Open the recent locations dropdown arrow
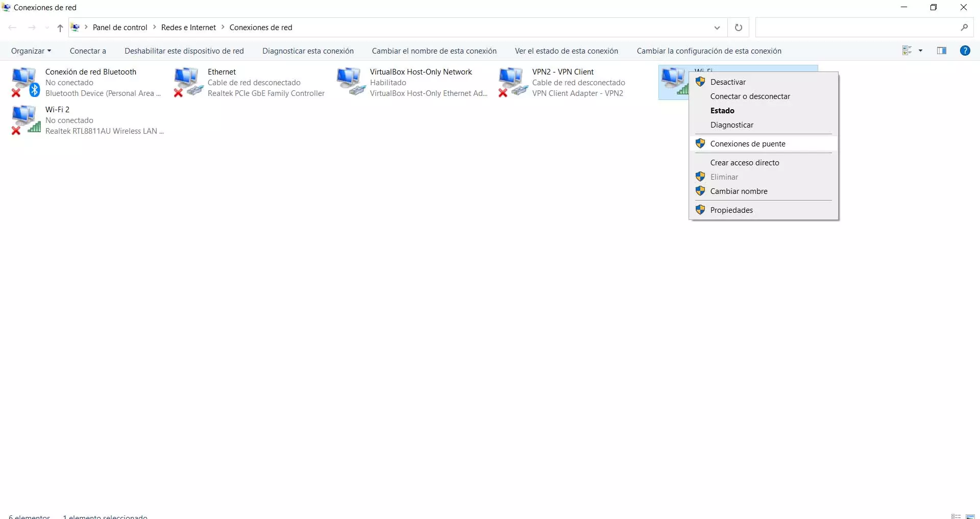The image size is (980, 519). click(47, 28)
